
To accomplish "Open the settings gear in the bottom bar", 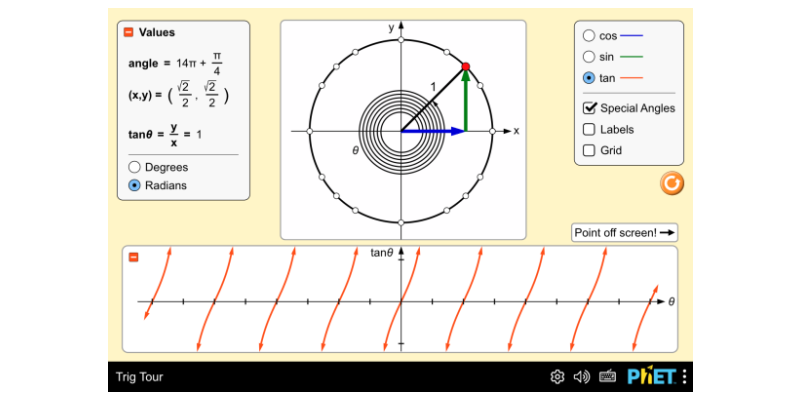I will (557, 377).
